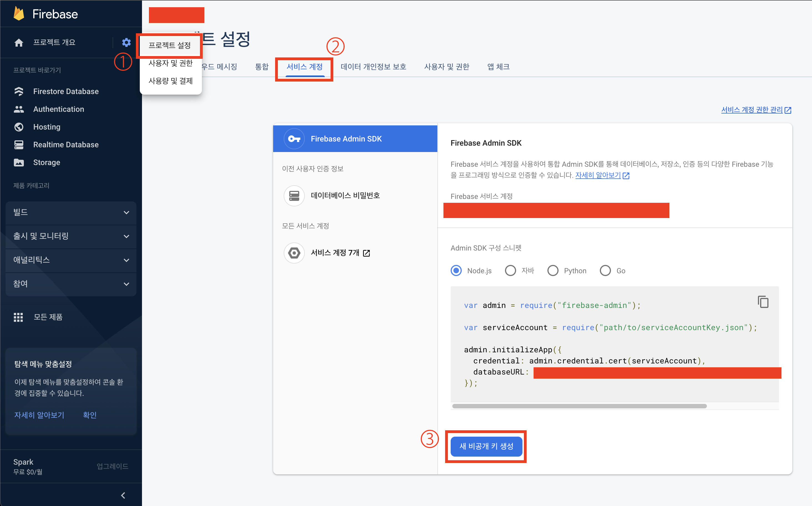
Task: Select the Python radio button
Action: point(553,270)
